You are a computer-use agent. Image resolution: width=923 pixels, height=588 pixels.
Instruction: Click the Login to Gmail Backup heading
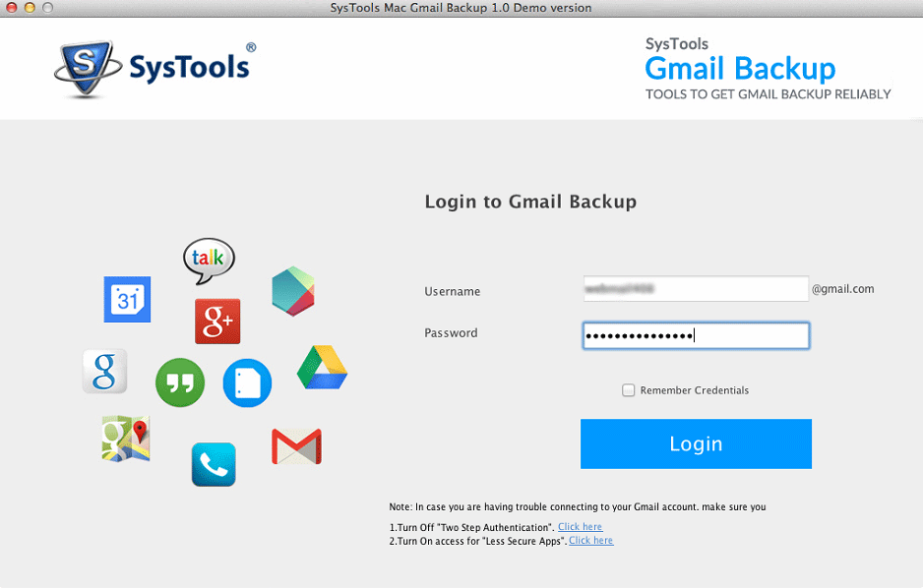click(x=530, y=202)
